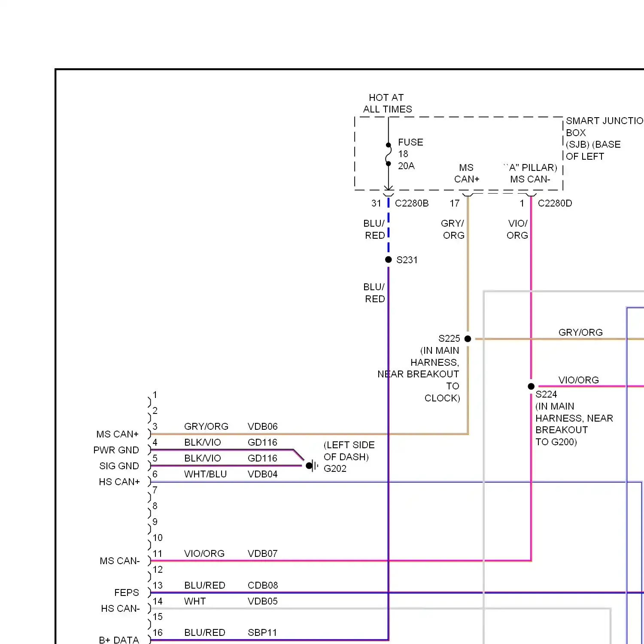Click the GD116 code on pin 5
Viewport: 644px width, 644px height.
262,458
